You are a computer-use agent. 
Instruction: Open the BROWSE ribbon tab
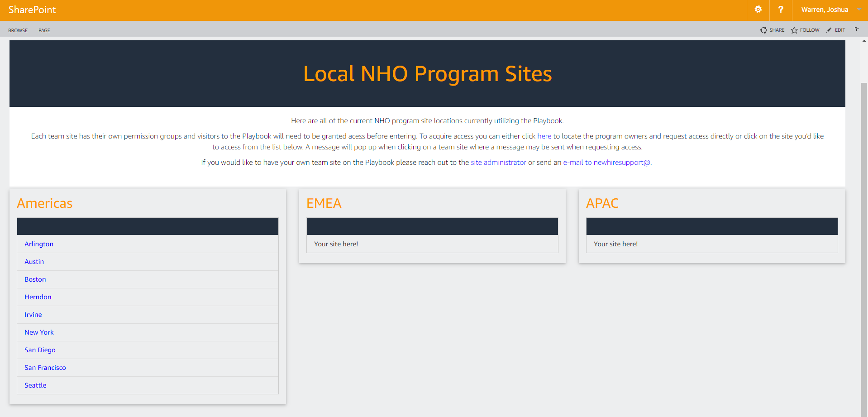(x=18, y=30)
